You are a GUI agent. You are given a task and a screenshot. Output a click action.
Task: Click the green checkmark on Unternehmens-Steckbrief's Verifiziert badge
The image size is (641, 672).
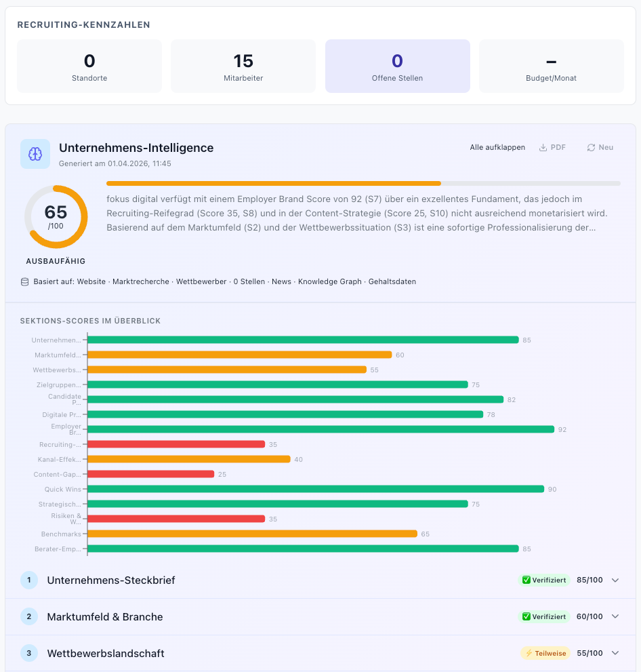[526, 580]
